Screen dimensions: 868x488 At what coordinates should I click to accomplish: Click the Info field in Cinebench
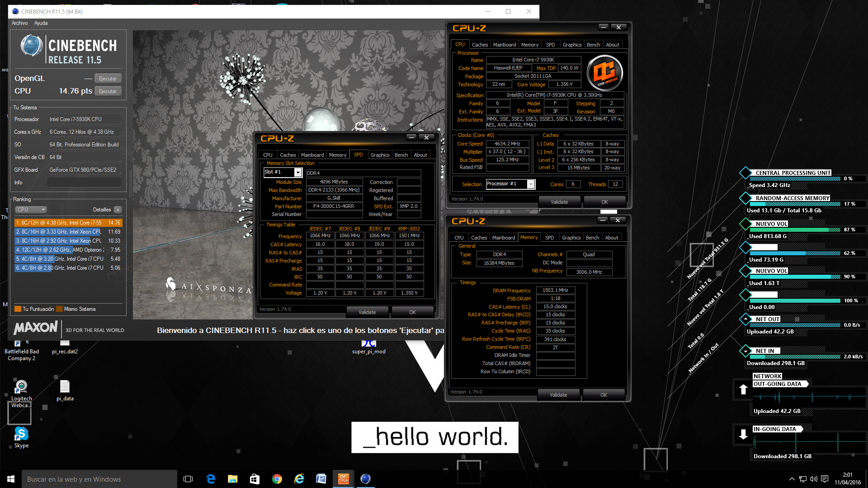[x=85, y=183]
